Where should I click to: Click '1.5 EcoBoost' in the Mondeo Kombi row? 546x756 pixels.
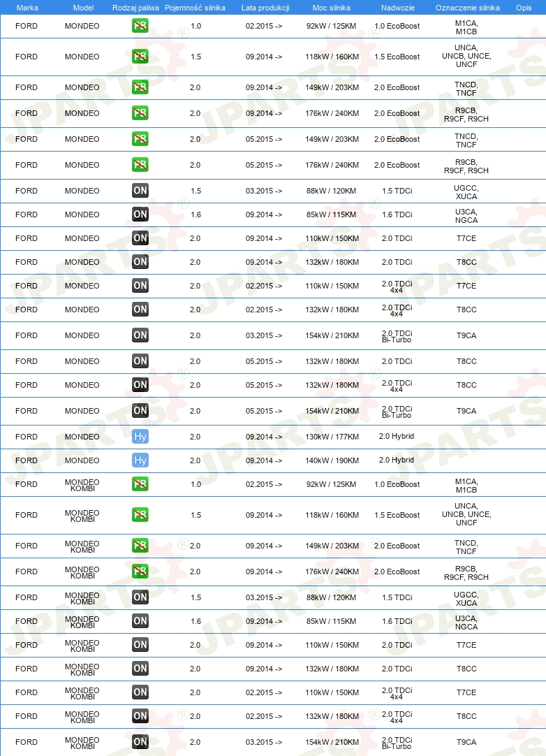[x=397, y=515]
